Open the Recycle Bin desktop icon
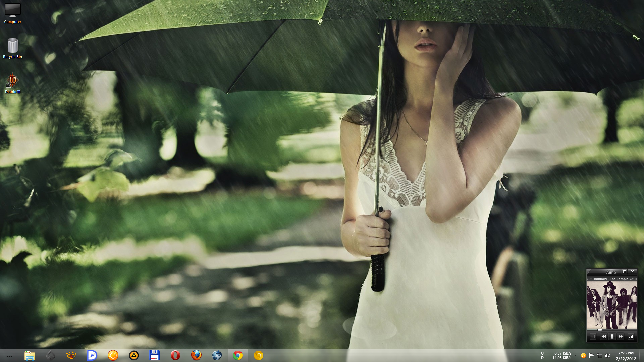The height and width of the screenshot is (362, 644). 13,48
